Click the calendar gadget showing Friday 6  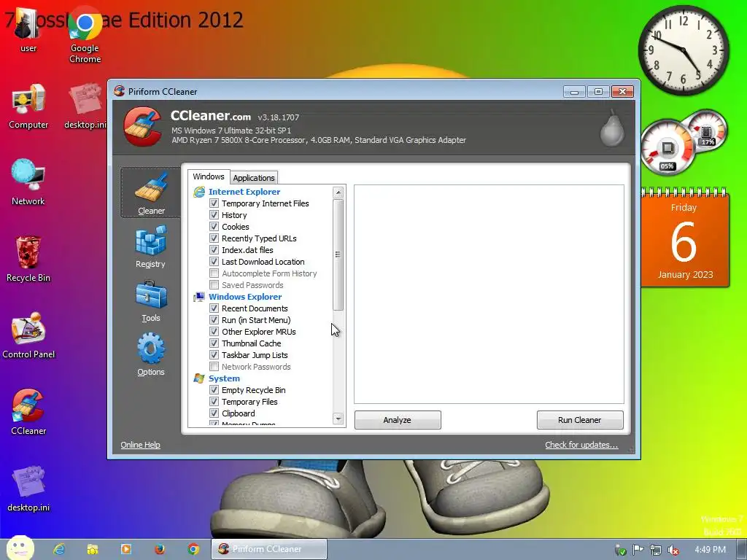click(x=684, y=238)
